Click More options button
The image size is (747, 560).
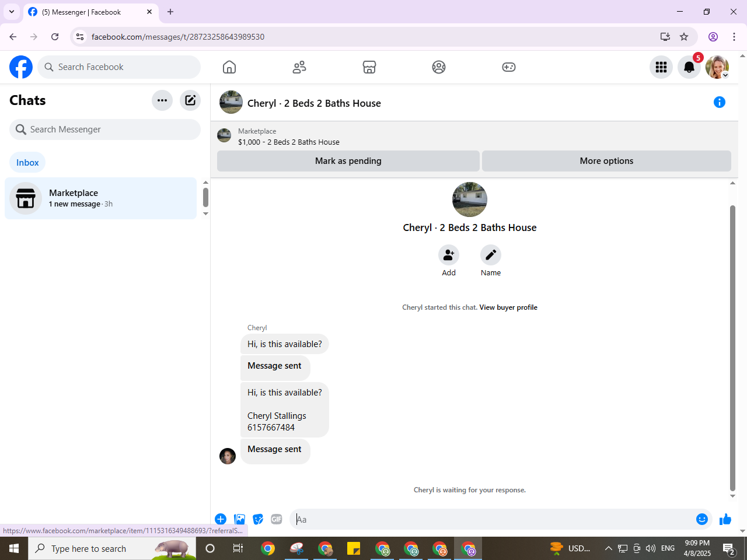(x=606, y=161)
